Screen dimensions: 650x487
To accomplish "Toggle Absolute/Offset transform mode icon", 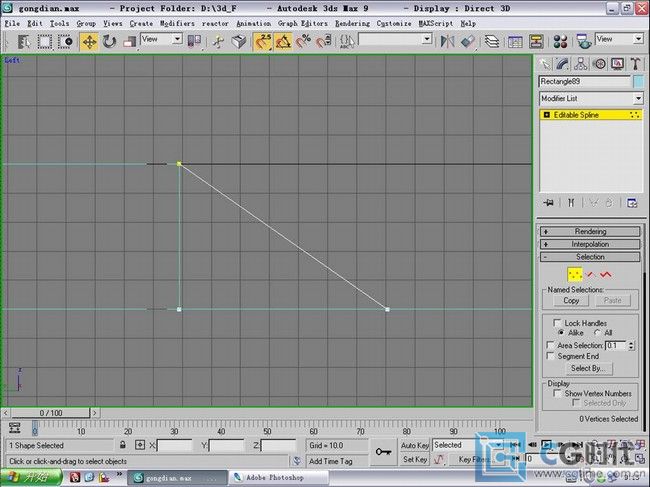I will click(140, 445).
